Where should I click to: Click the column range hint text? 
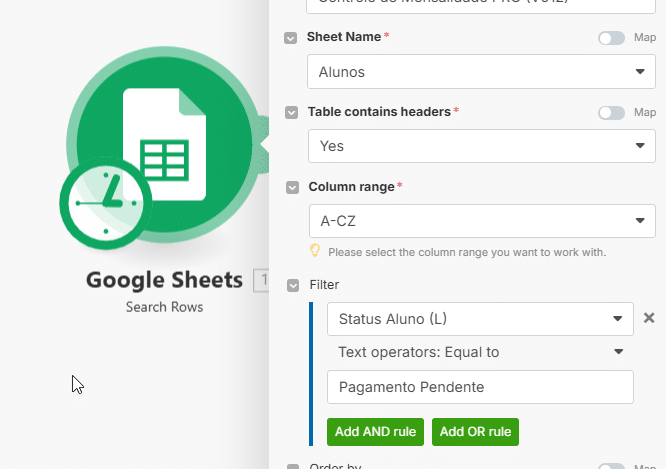[x=467, y=252]
